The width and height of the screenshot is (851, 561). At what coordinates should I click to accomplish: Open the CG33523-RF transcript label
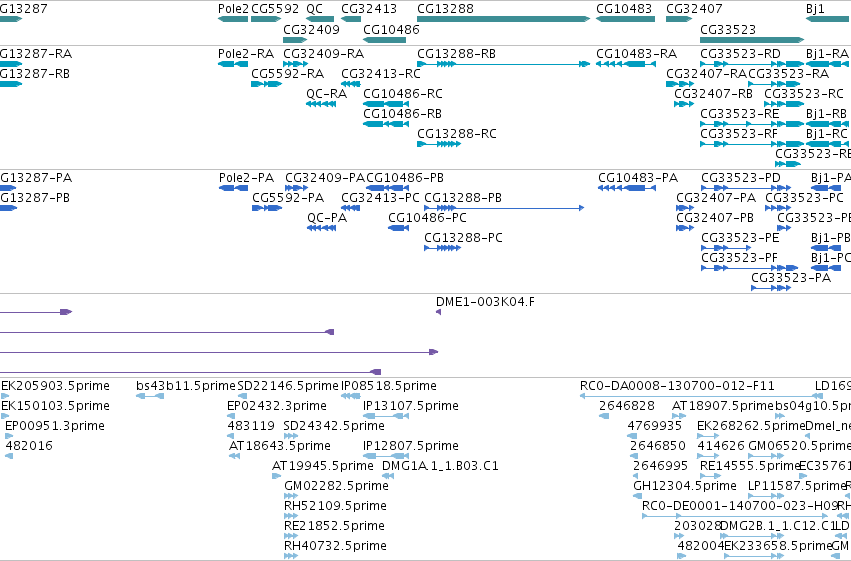click(739, 134)
